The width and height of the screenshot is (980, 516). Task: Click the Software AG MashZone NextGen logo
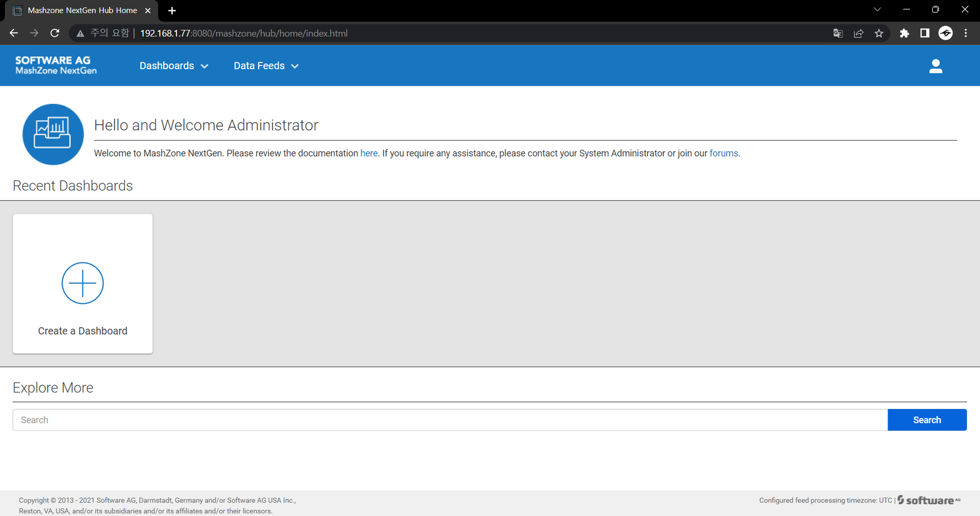56,65
